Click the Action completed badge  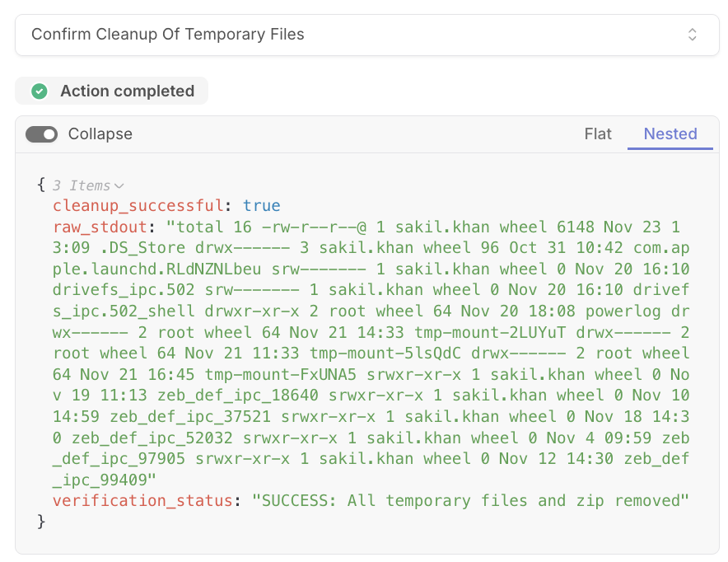click(111, 91)
